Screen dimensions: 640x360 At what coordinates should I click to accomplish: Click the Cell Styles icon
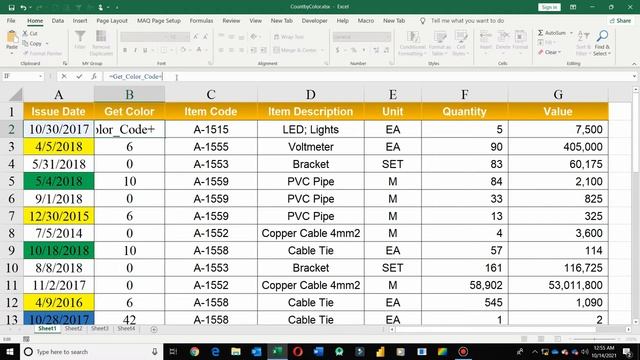[x=460, y=43]
